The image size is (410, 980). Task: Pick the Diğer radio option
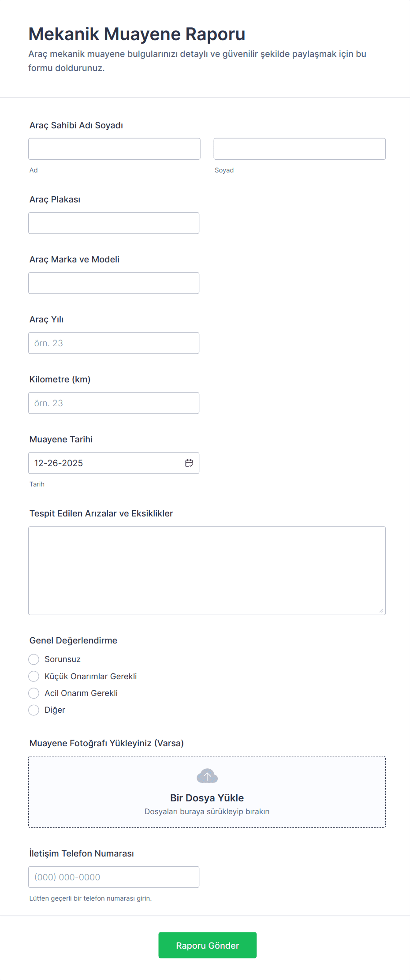pyautogui.click(x=34, y=710)
